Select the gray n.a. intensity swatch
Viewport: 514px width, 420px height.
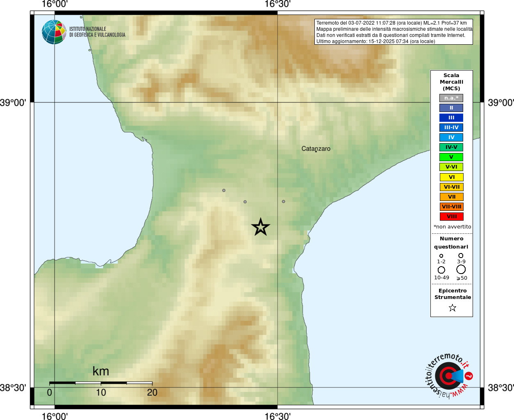(451, 98)
